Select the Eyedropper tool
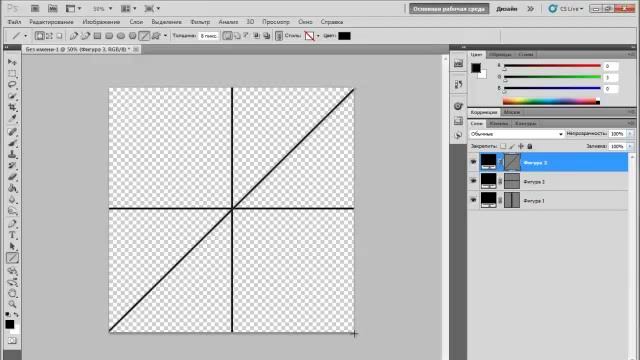Image resolution: width=640 pixels, height=360 pixels. pyautogui.click(x=12, y=118)
